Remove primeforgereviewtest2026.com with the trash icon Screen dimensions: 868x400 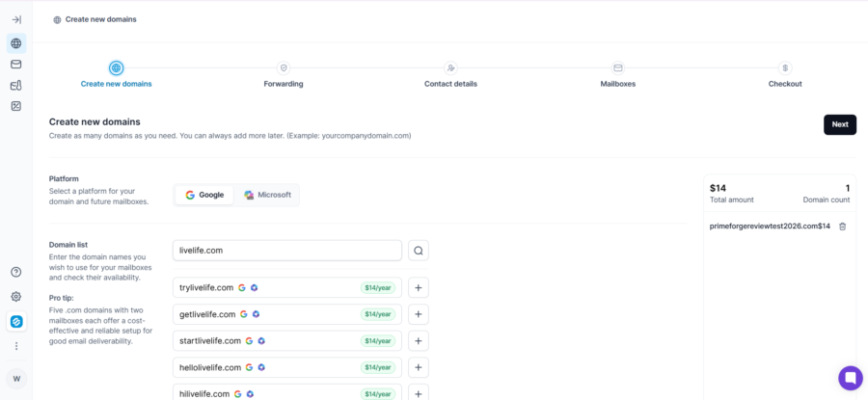pos(843,227)
